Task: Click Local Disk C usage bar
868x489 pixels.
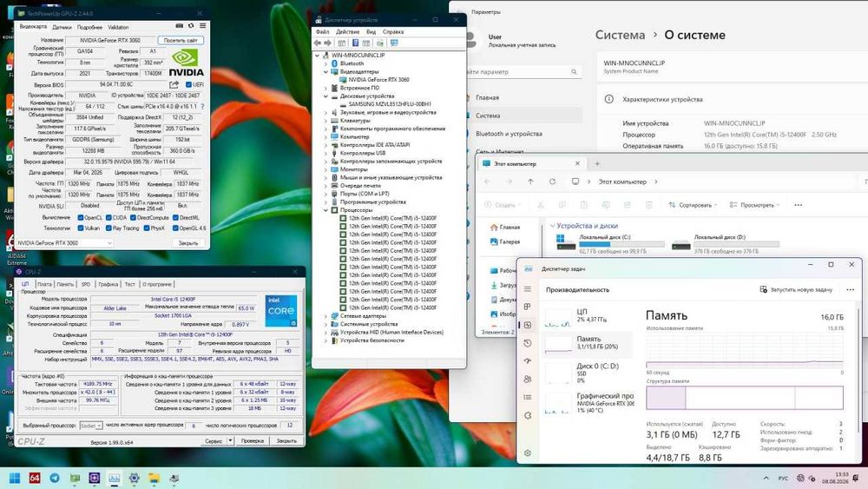Action: click(x=621, y=244)
